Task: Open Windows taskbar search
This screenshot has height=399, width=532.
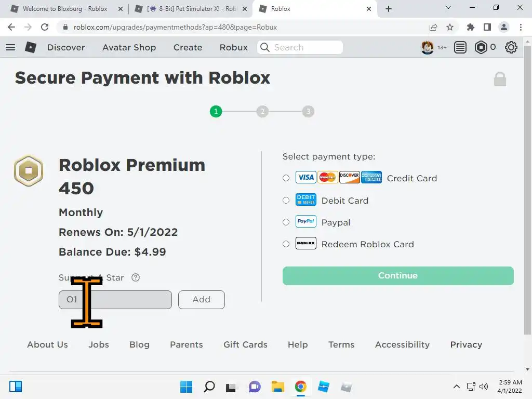Action: click(x=209, y=387)
